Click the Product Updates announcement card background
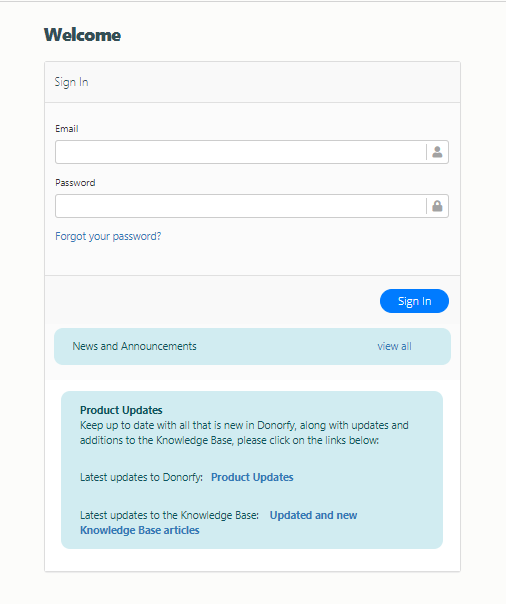The width and height of the screenshot is (506, 604). pyautogui.click(x=252, y=470)
